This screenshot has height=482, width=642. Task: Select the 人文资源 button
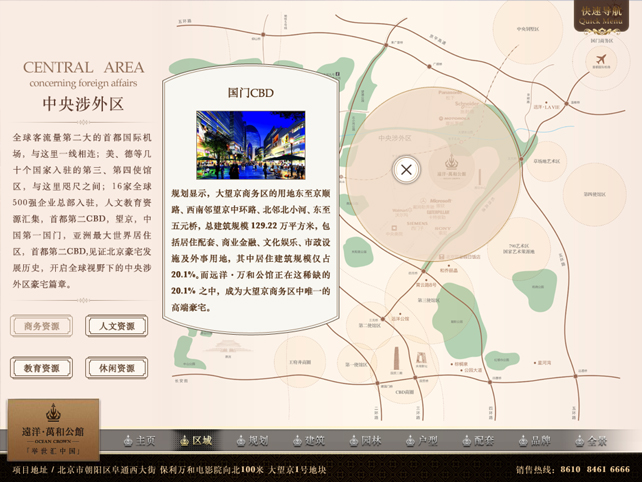(116, 326)
